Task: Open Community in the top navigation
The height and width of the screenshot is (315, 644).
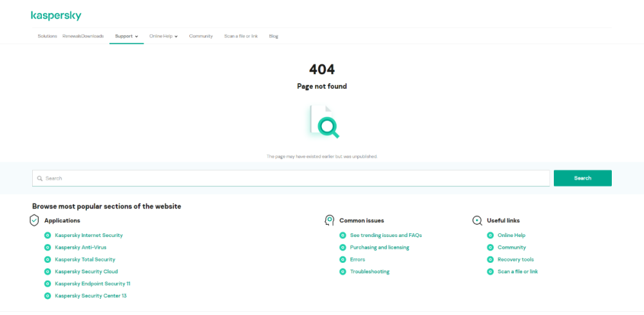Action: (201, 36)
